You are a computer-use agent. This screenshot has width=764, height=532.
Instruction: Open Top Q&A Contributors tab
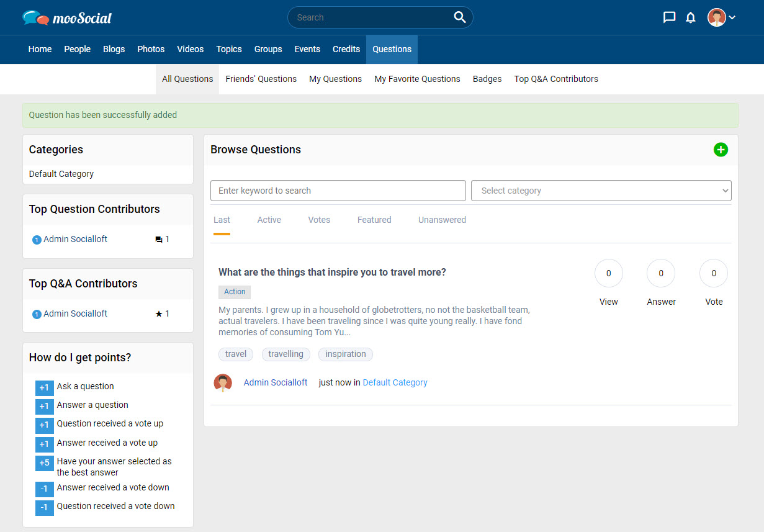[x=557, y=79]
